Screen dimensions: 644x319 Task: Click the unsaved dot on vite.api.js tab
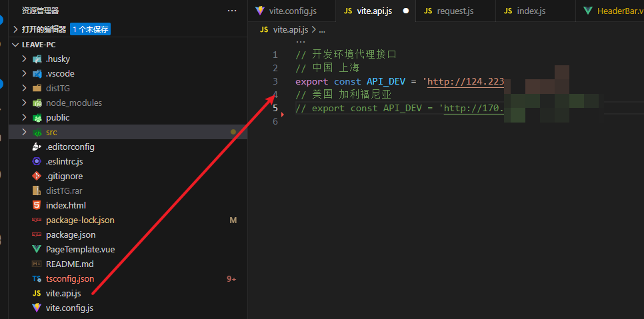tap(405, 11)
